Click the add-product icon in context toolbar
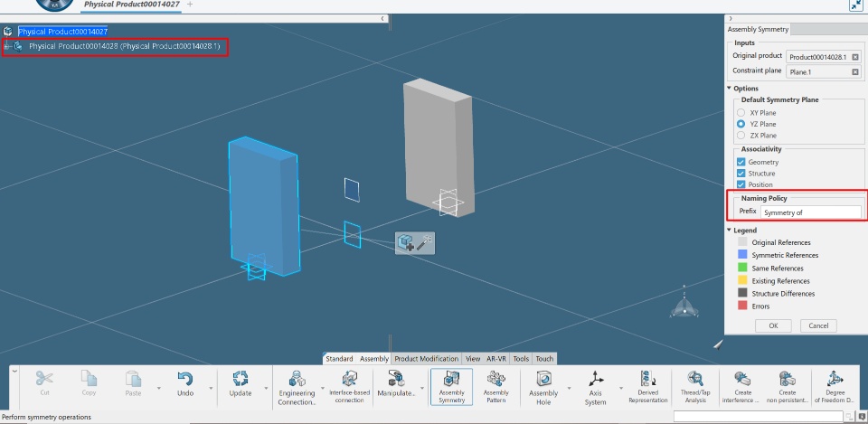The height and width of the screenshot is (424, 868). [x=406, y=242]
